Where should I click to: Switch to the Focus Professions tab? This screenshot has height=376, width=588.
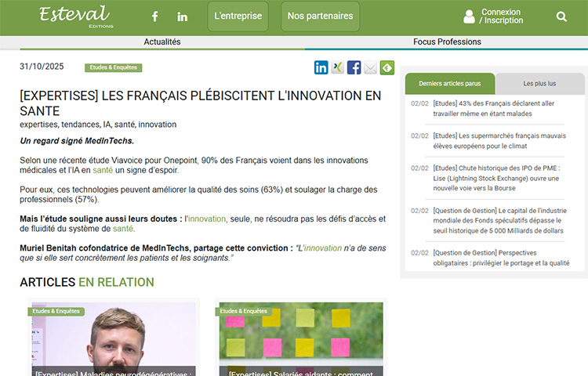coord(447,42)
